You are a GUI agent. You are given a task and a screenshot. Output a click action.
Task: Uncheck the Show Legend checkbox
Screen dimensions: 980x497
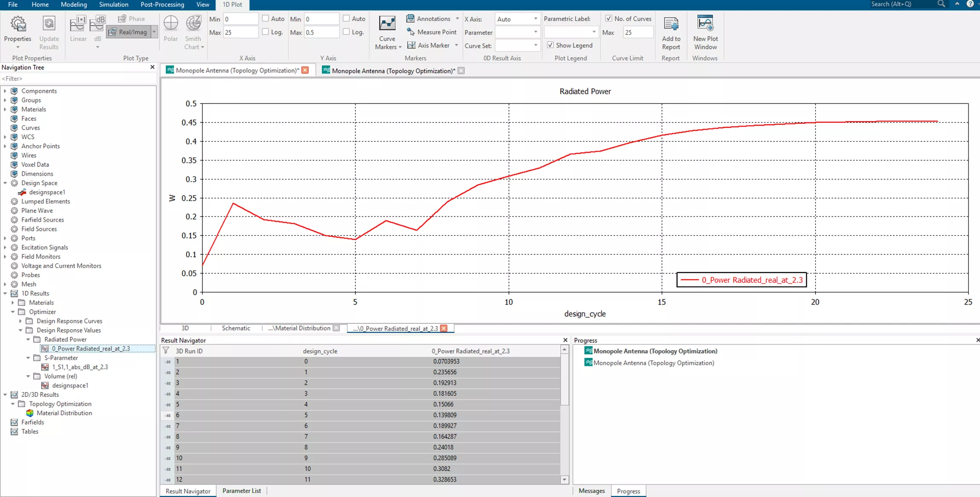point(551,45)
